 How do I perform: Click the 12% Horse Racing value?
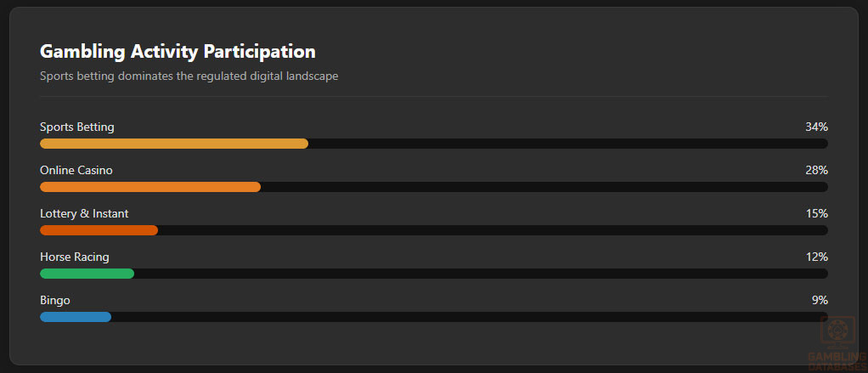[x=816, y=257]
